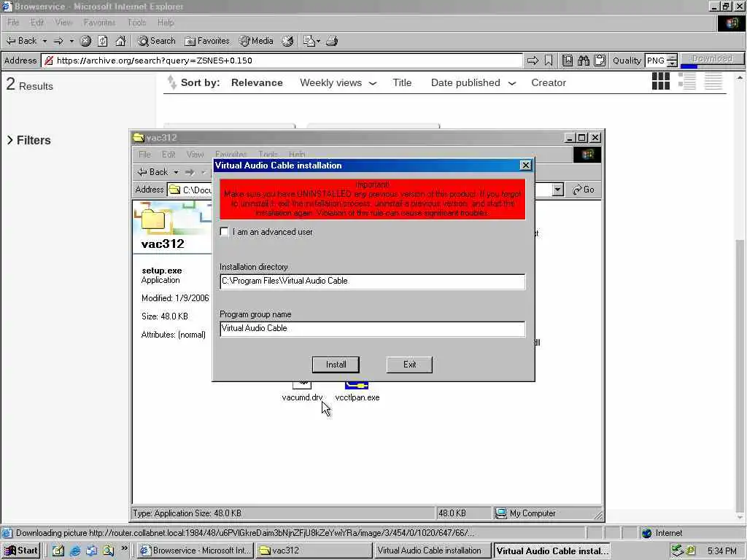Image resolution: width=747 pixels, height=560 pixels.
Task: Switch to Browservice taskbar button
Action: click(x=196, y=551)
